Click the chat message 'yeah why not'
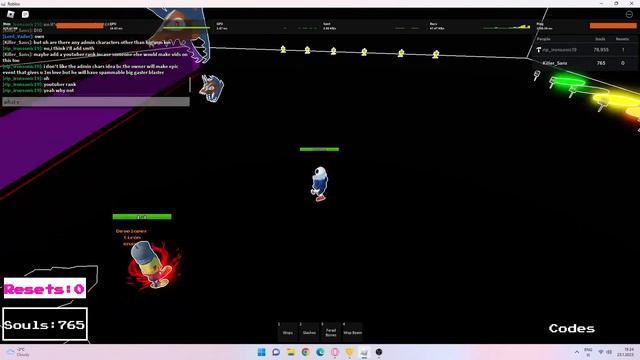Image resolution: width=640 pixels, height=360 pixels. [x=59, y=91]
